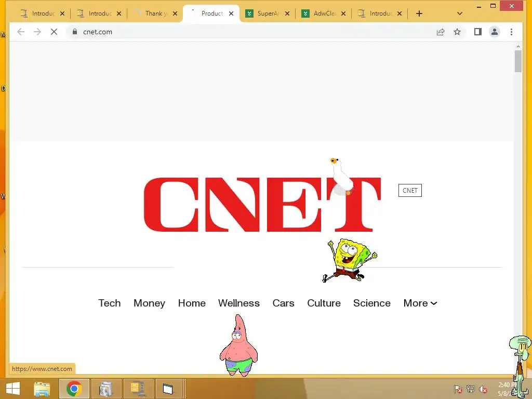Click the page vertical scrollbar thumb
This screenshot has width=532, height=399.
point(518,61)
